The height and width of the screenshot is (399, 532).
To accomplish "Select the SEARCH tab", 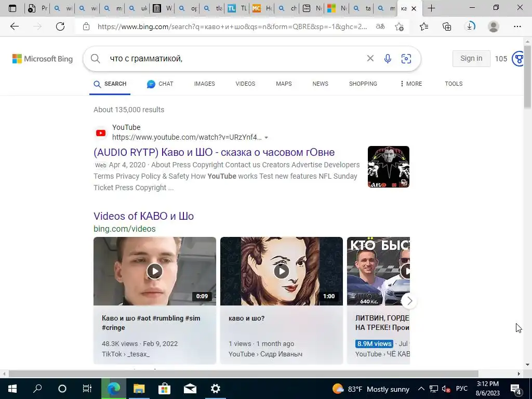I will point(110,84).
